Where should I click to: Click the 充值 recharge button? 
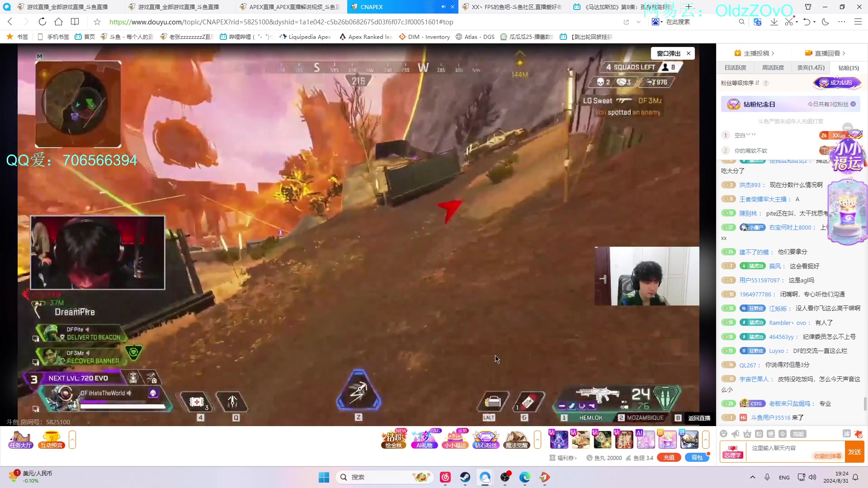pos(669,458)
